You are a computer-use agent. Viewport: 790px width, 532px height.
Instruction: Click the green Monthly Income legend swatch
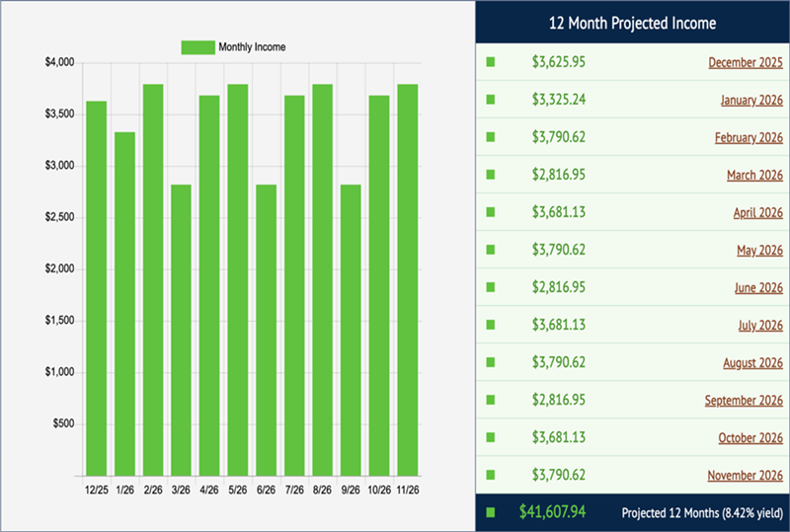pos(197,47)
